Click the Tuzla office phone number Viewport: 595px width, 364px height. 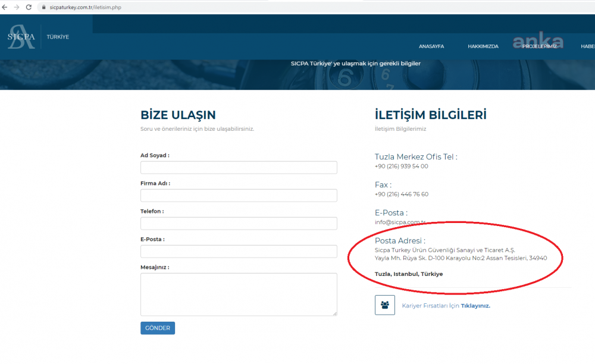[401, 167]
